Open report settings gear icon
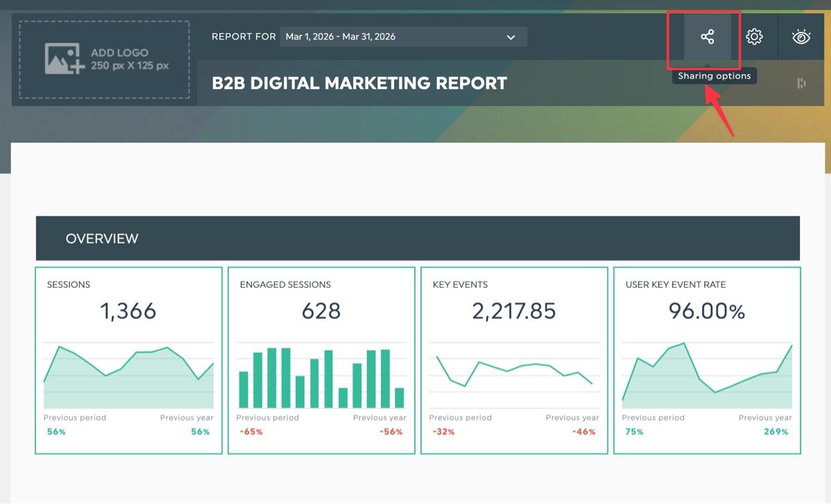 (754, 37)
